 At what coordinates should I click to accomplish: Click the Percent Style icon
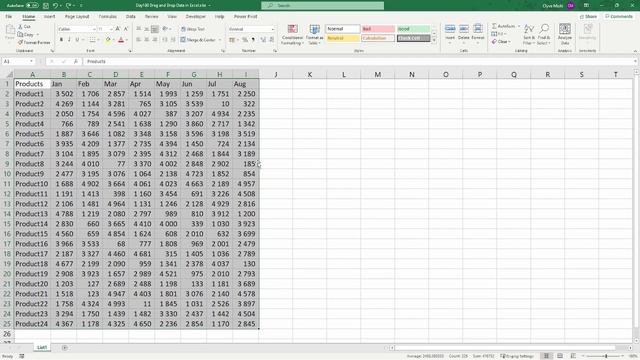[x=245, y=40]
